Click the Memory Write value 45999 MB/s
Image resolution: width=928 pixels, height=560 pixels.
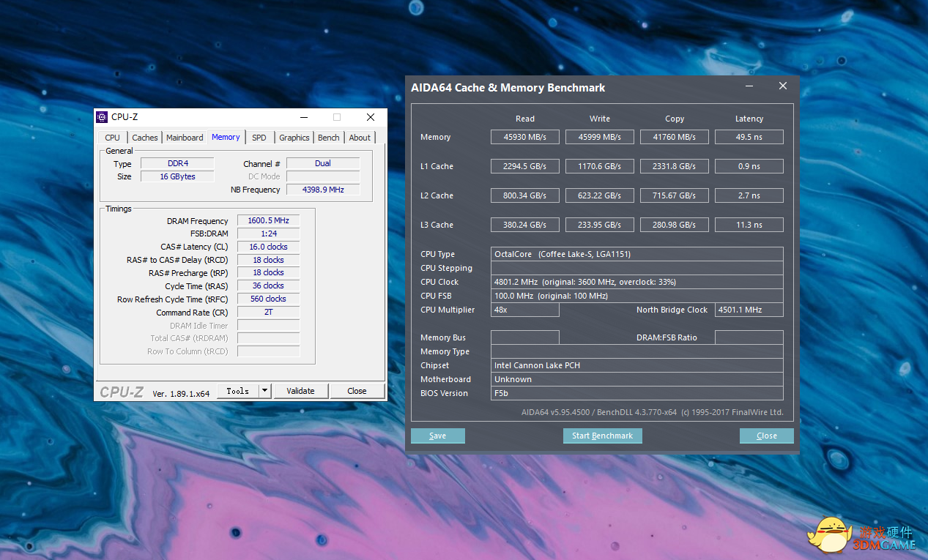(600, 137)
